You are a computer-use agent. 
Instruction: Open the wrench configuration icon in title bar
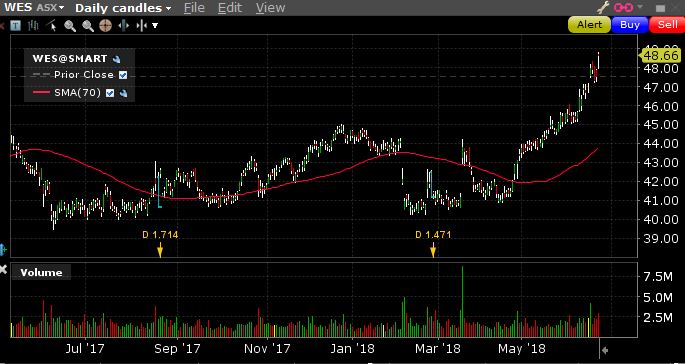point(603,7)
